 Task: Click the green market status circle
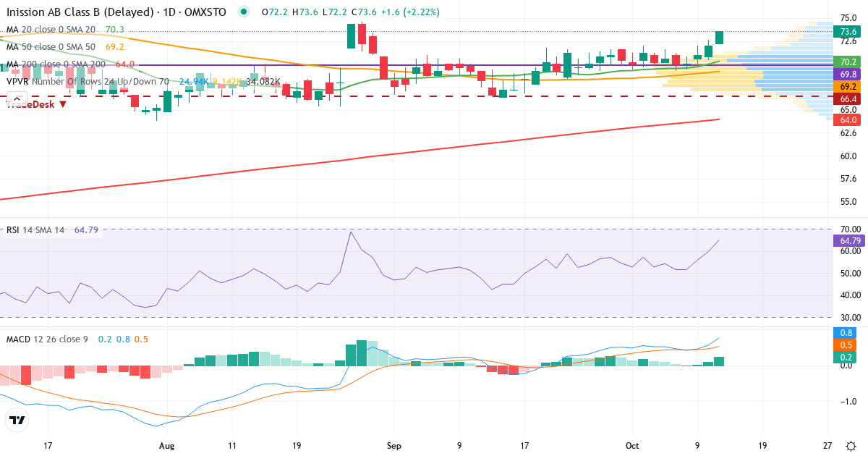tap(244, 12)
